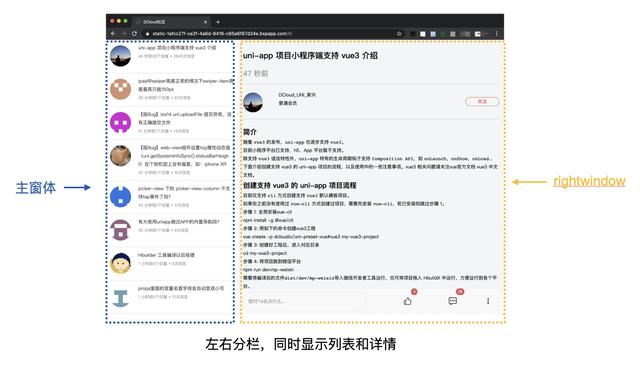Screen dimensions: 640x382
Task: Close the DCloud browser tab
Action: (205, 22)
